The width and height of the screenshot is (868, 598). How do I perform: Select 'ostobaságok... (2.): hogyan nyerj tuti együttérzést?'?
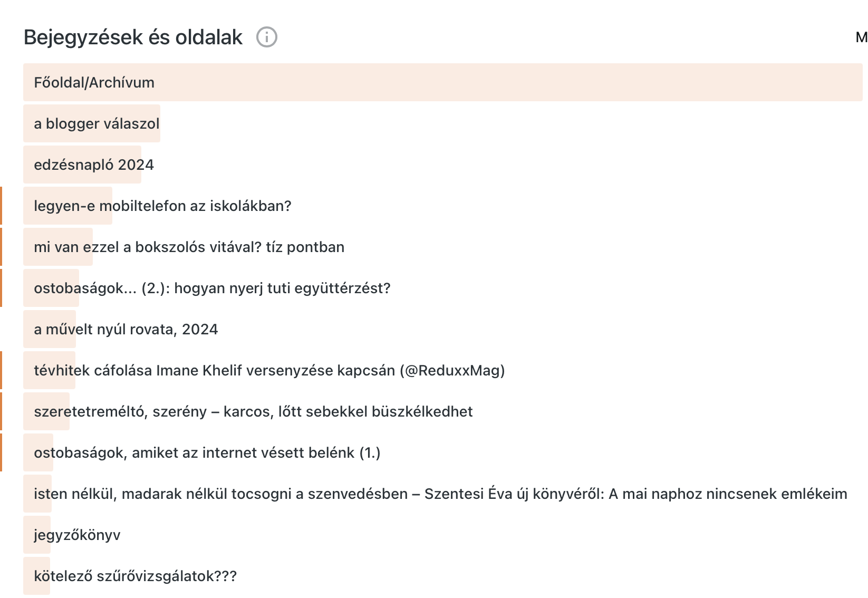[x=212, y=288]
